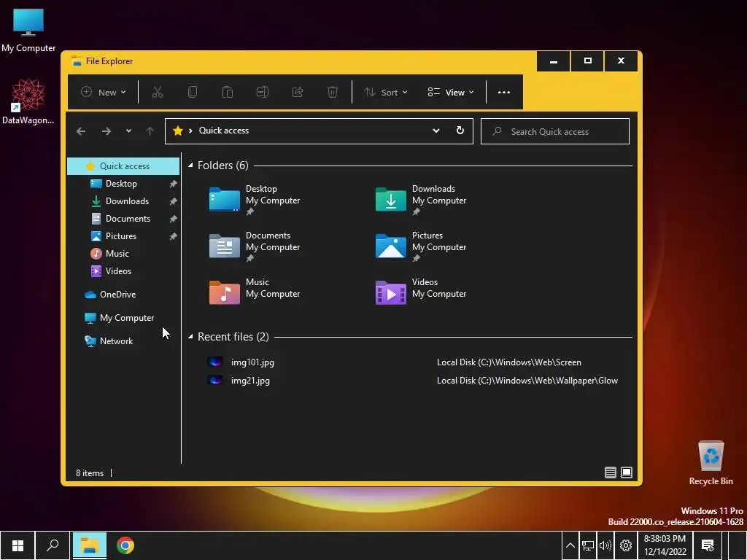Go up one level with up arrow

point(150,131)
